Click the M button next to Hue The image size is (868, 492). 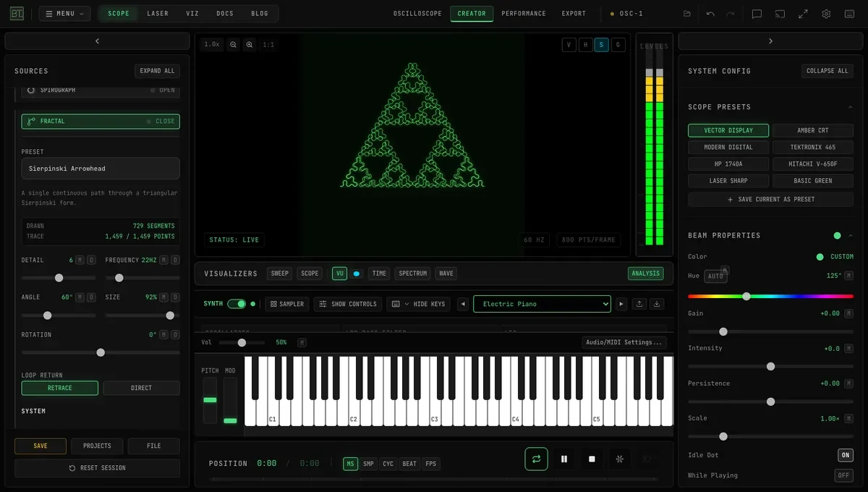pyautogui.click(x=848, y=276)
